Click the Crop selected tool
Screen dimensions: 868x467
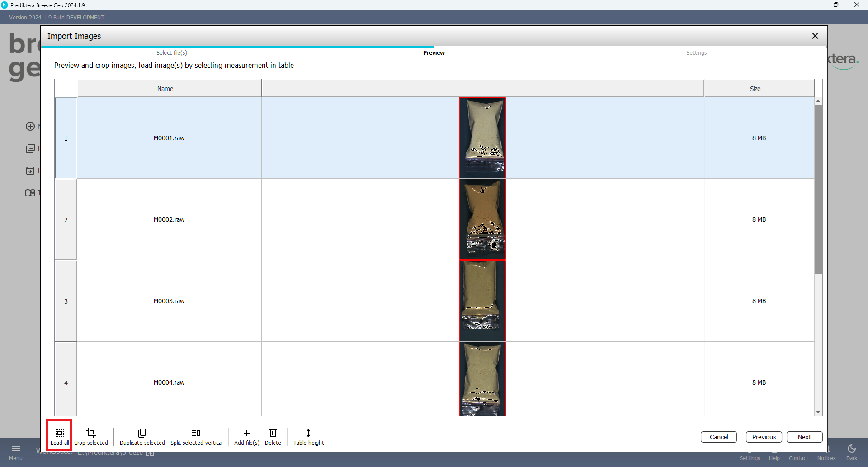[91, 436]
